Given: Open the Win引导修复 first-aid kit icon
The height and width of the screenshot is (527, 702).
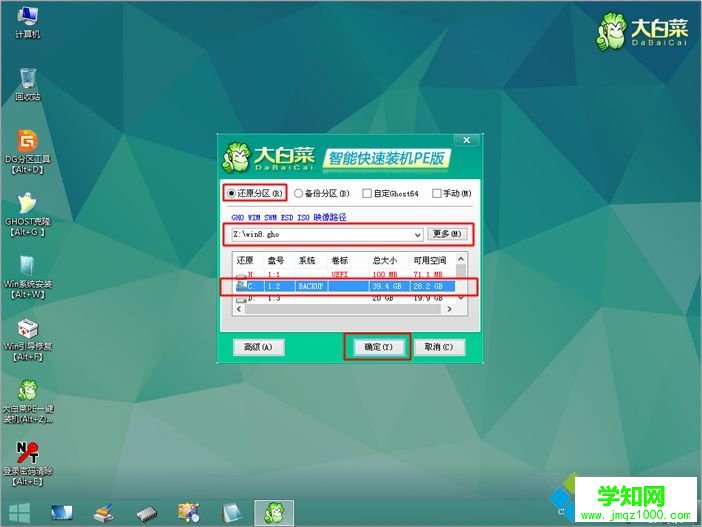Looking at the screenshot, I should pos(28,339).
